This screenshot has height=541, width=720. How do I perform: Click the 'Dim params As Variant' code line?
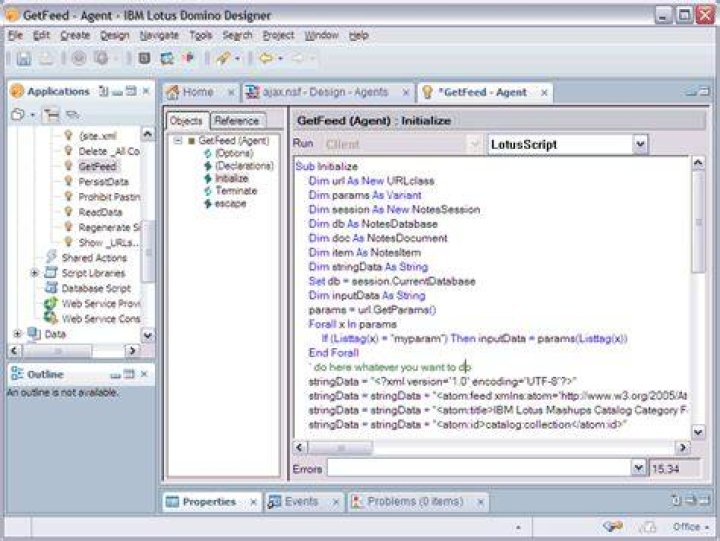point(365,195)
